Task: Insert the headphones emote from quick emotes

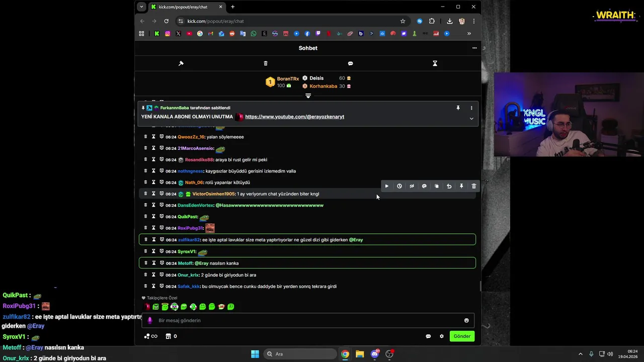Action: [174, 307]
